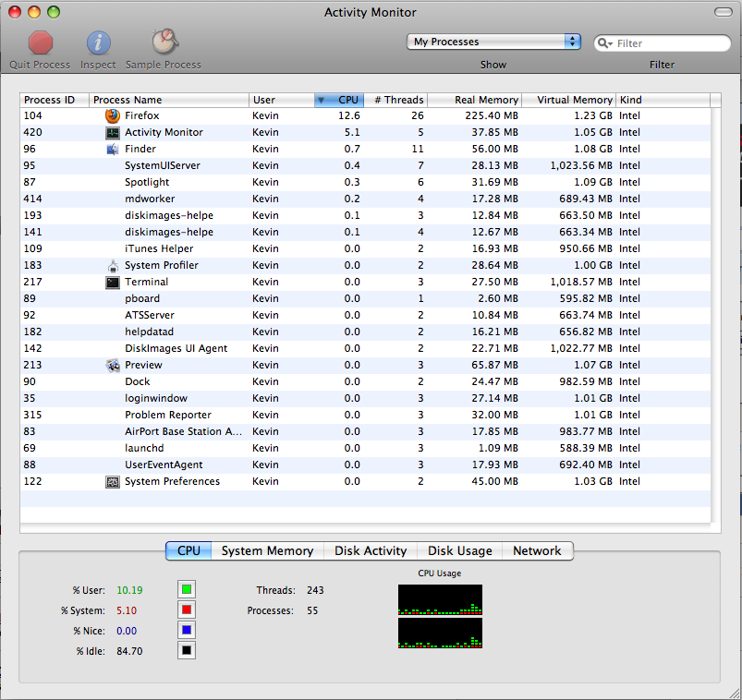Click the toolbar toggle pill button
This screenshot has height=700, width=742.
click(724, 12)
